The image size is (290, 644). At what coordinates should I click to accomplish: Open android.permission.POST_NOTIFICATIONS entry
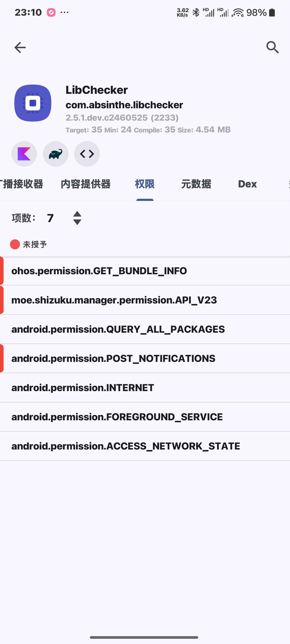[x=145, y=359]
